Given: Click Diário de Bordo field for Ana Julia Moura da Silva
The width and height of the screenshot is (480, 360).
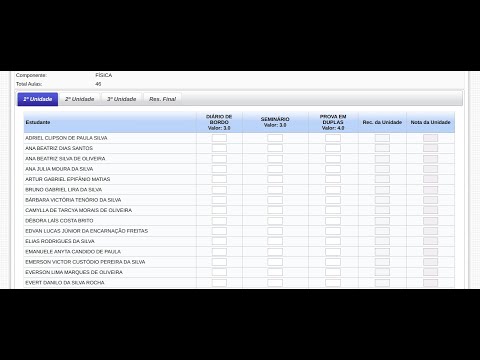Looking at the screenshot, I should point(219,169).
